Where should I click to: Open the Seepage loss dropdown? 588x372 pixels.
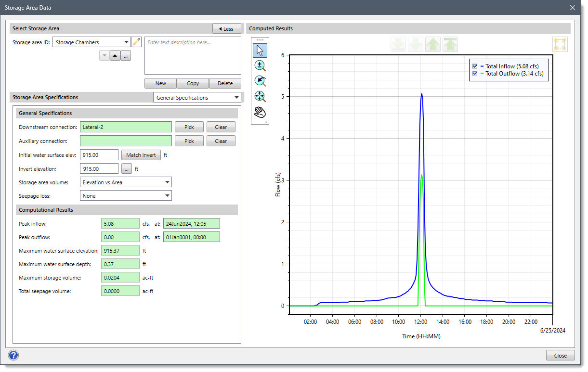coord(167,196)
